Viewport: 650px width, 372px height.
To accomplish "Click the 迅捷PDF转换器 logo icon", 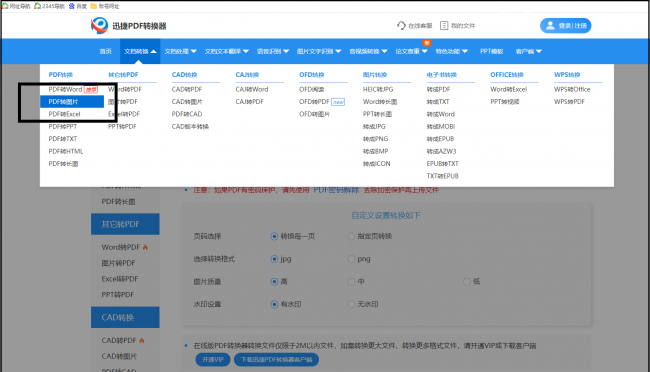I will pyautogui.click(x=99, y=26).
